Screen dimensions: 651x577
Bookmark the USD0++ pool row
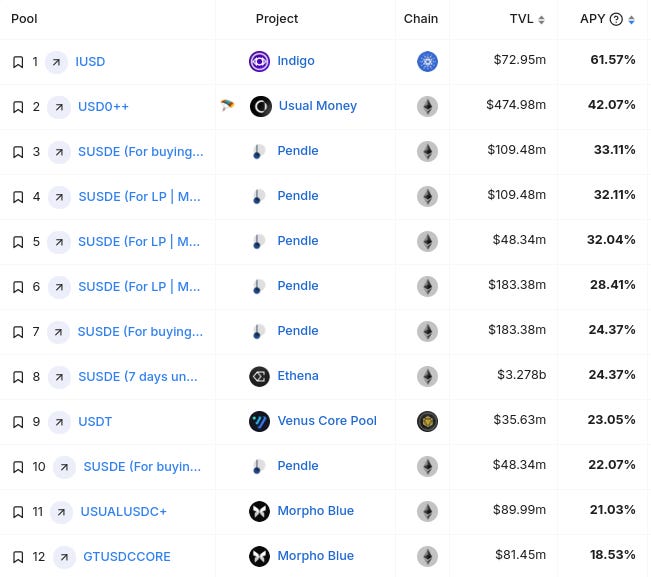18,107
